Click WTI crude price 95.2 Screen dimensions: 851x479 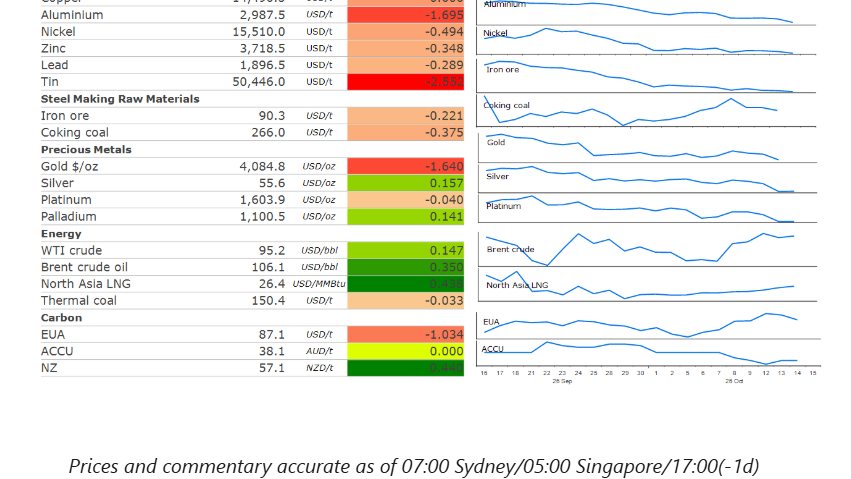[271, 251]
